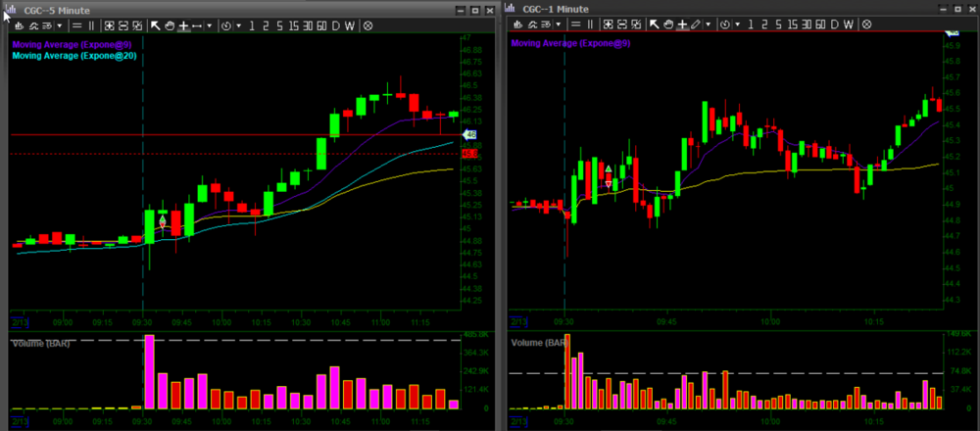Set 5 Minute chart to Daily (D) interval
Viewport: 980px width, 431px height.
click(x=336, y=26)
